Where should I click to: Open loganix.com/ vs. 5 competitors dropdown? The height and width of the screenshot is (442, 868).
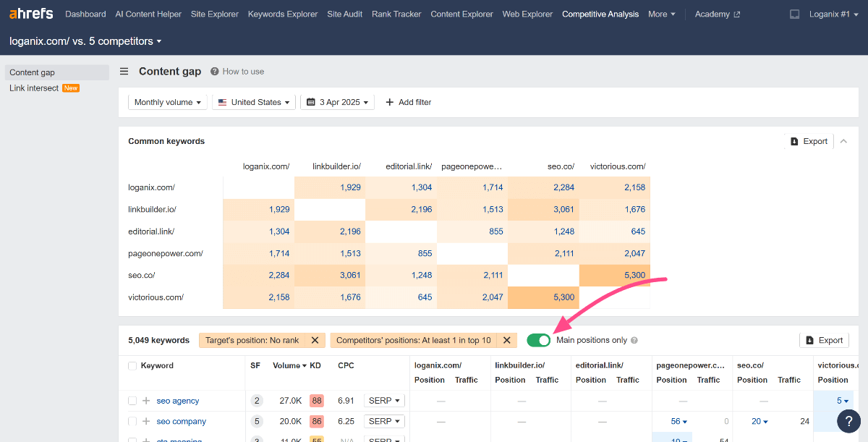pos(85,41)
